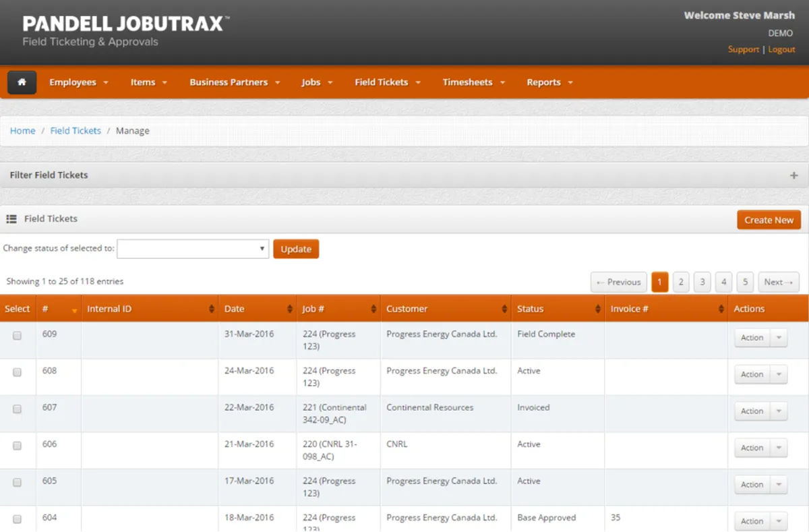The width and height of the screenshot is (809, 532).
Task: Sort by Date column
Action: coord(258,309)
